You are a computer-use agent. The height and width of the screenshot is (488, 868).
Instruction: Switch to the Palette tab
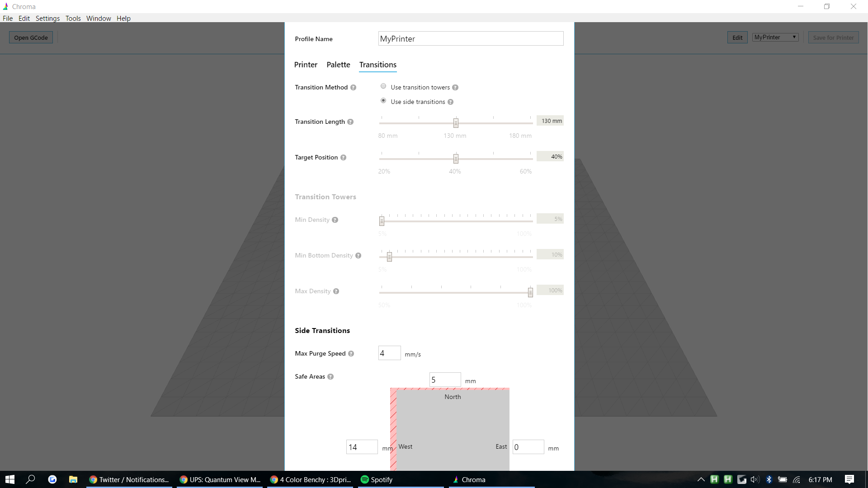pyautogui.click(x=338, y=65)
